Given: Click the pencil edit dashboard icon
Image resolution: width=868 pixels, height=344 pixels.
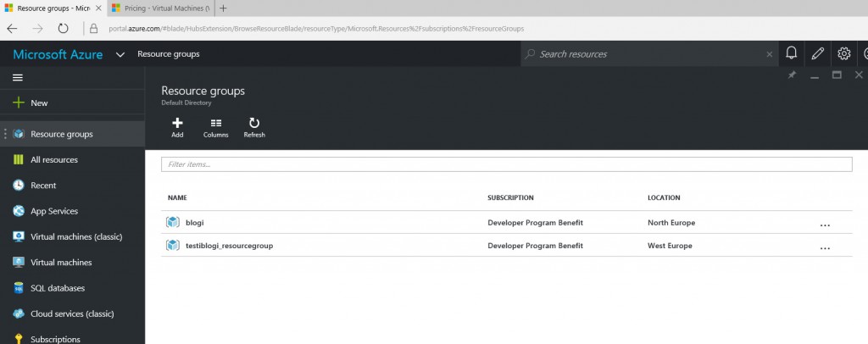Looking at the screenshot, I should (x=818, y=53).
